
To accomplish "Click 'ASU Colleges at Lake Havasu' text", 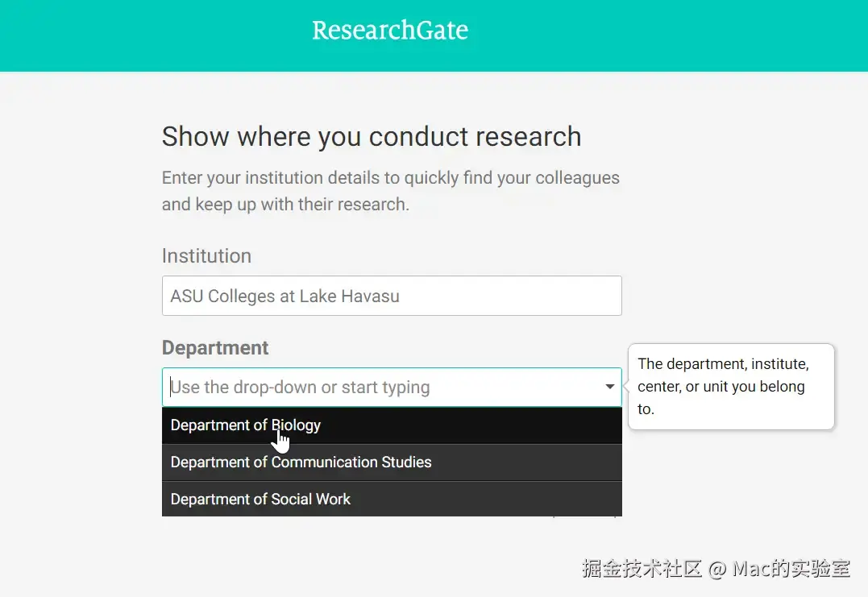I will point(284,296).
